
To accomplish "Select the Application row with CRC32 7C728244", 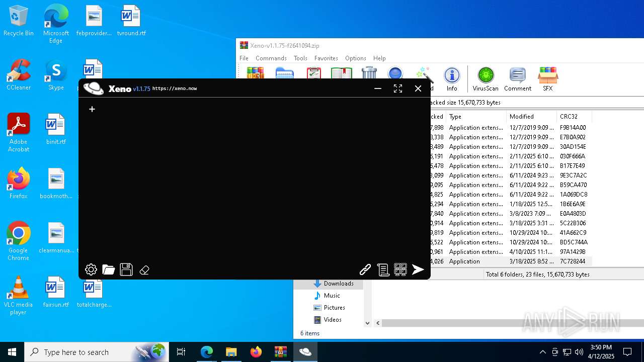I will 511,261.
